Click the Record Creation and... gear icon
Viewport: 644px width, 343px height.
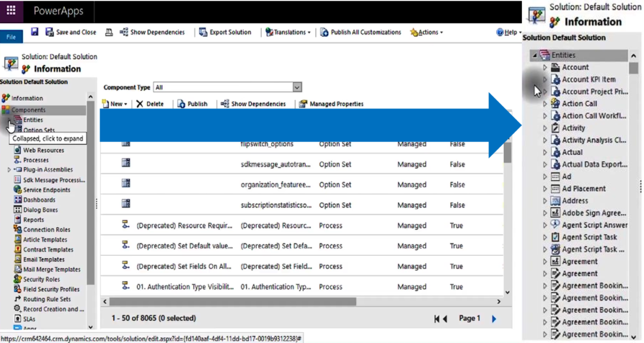click(17, 309)
